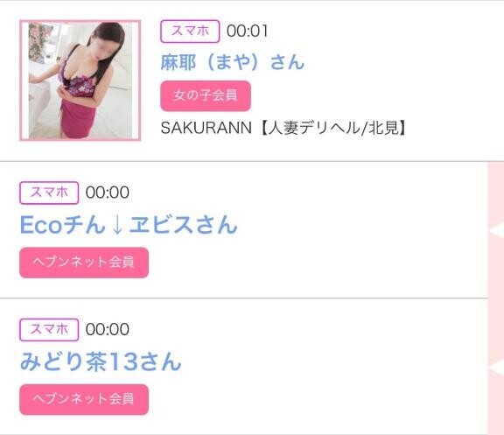Open the みどり茶13さん profile link
This screenshot has width=504, height=435.
(101, 361)
